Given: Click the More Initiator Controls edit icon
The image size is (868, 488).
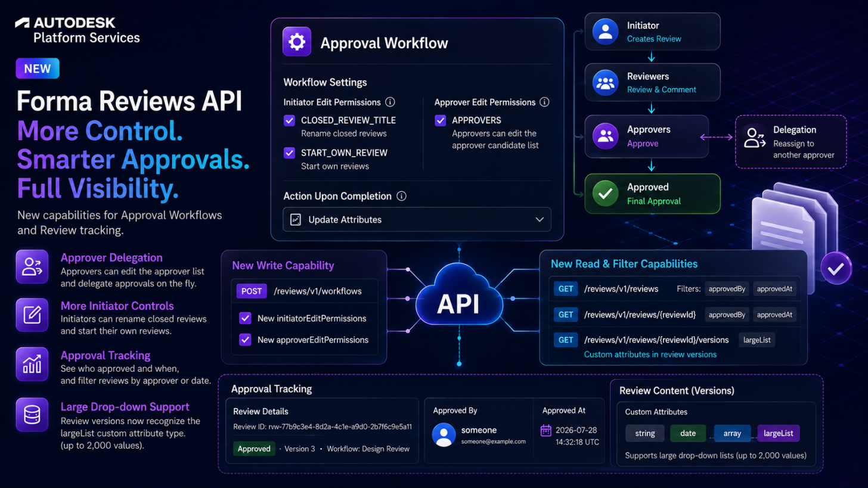Looking at the screenshot, I should tap(32, 315).
